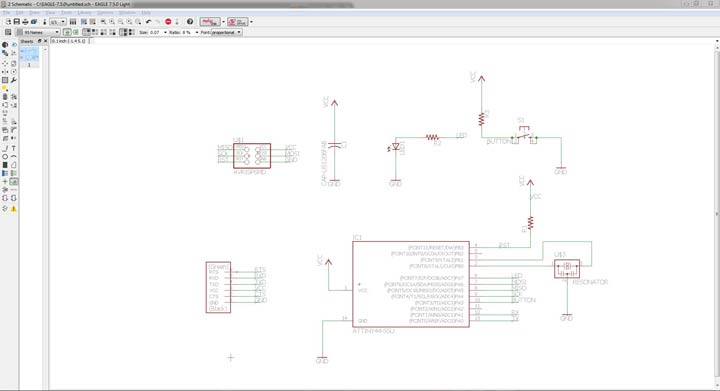Click the PCB quote button
This screenshot has height=391, width=720.
pyautogui.click(x=237, y=22)
